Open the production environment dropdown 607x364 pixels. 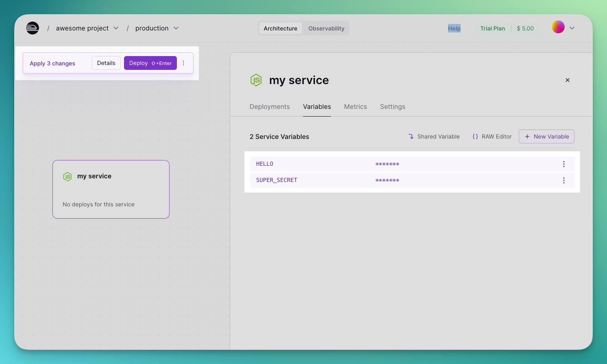click(157, 28)
